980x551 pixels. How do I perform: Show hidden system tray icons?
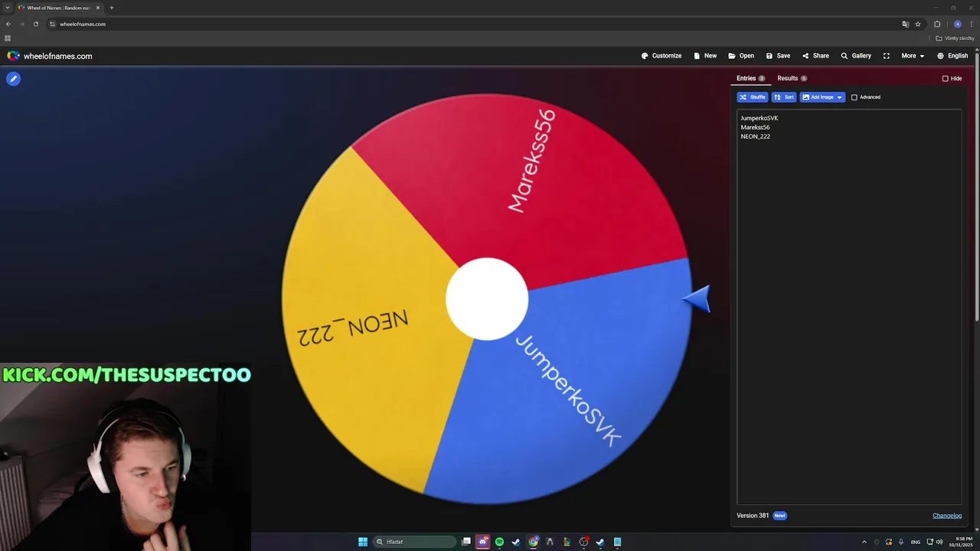click(864, 542)
